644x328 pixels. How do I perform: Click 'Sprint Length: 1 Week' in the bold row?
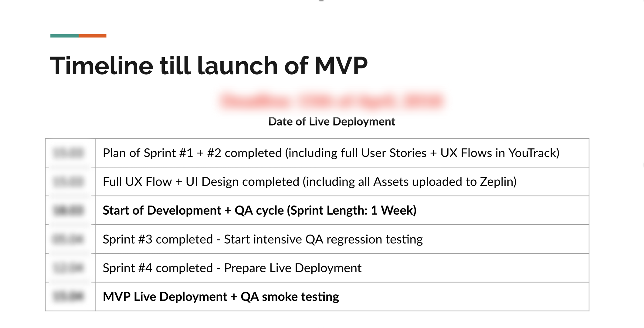[x=353, y=210]
